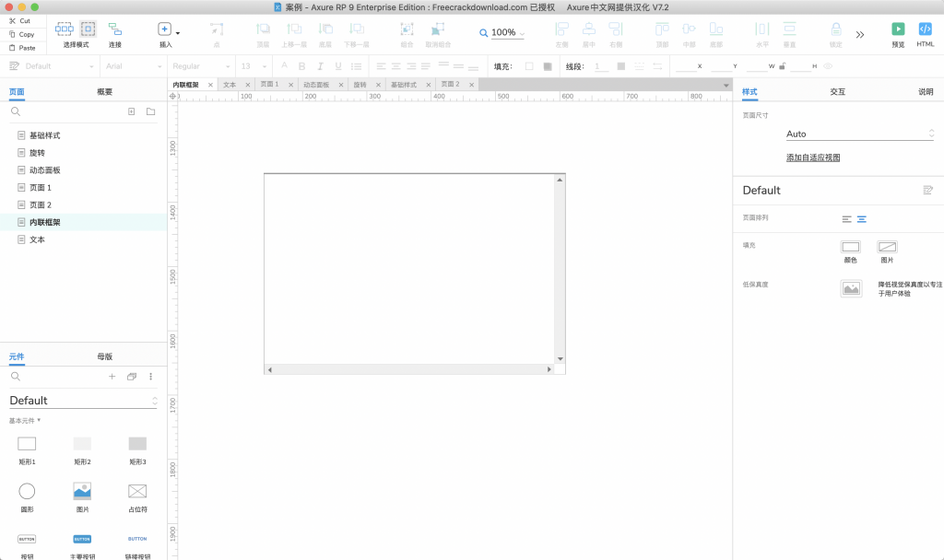944x560 pixels.
Task: Expand the 插入 (Insert) dropdown arrow
Action: coord(178,32)
